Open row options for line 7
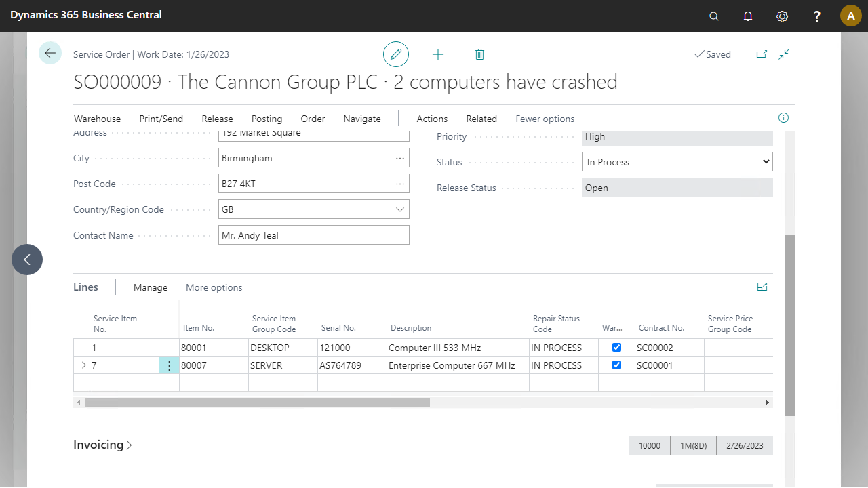This screenshot has height=488, width=868. tap(169, 365)
